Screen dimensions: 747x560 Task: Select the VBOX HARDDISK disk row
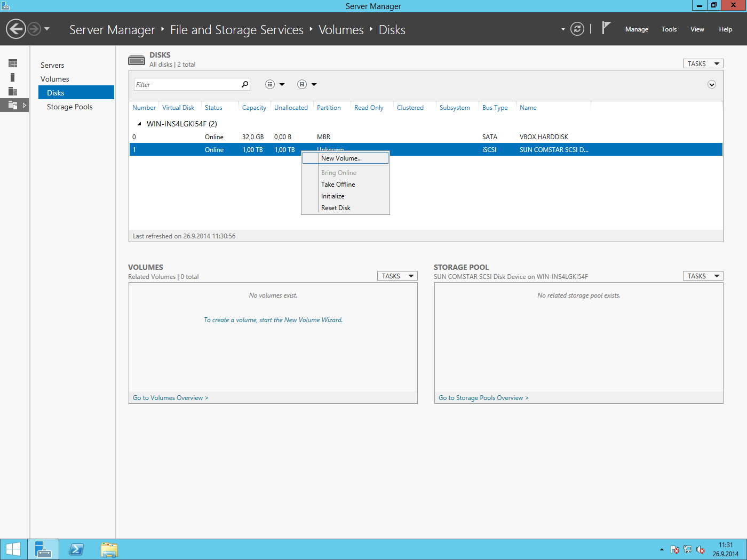[x=426, y=137]
